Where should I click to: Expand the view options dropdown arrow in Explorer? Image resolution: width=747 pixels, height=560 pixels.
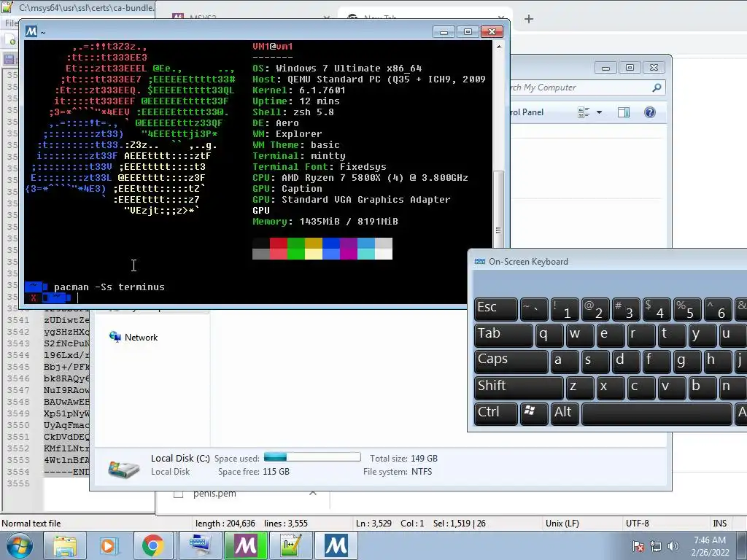[x=600, y=112]
